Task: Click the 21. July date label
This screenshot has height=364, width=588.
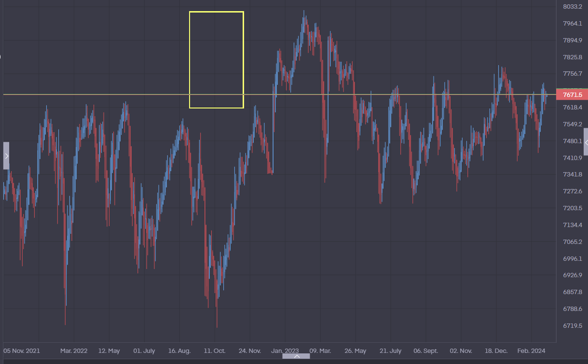Action: (x=390, y=351)
